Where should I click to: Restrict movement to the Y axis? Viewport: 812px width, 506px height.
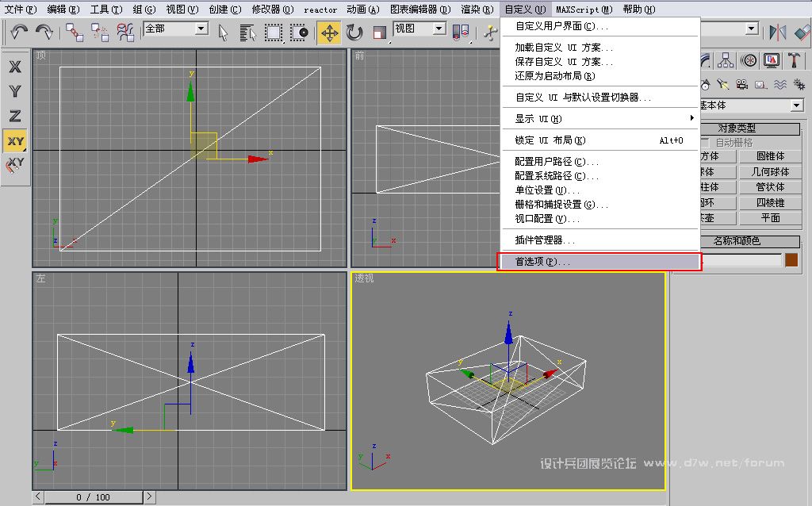point(15,91)
